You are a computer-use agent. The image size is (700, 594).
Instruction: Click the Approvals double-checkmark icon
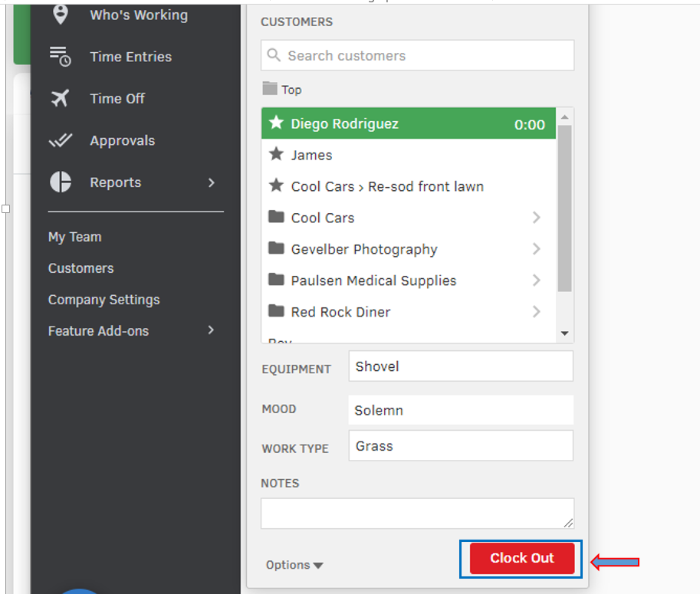[60, 140]
